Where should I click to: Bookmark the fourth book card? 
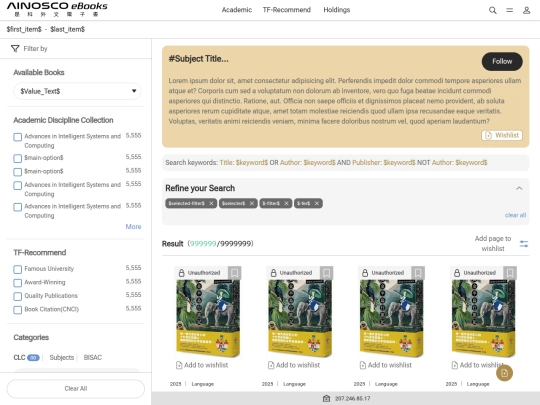click(510, 273)
